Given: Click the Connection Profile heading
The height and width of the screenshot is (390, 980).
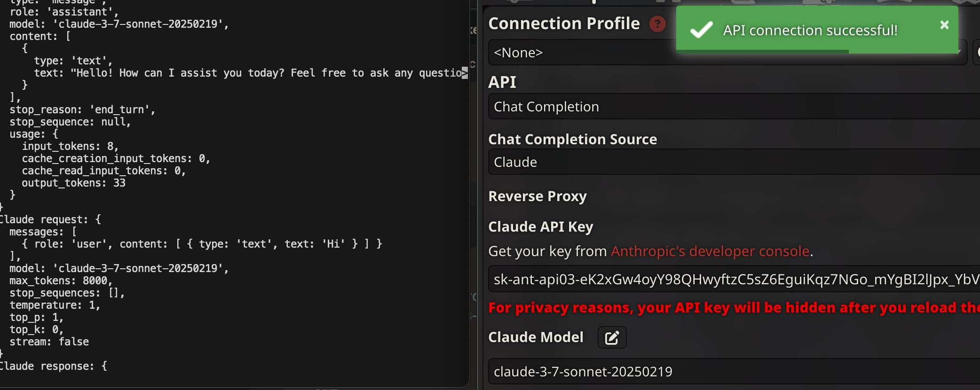Looking at the screenshot, I should (x=564, y=23).
